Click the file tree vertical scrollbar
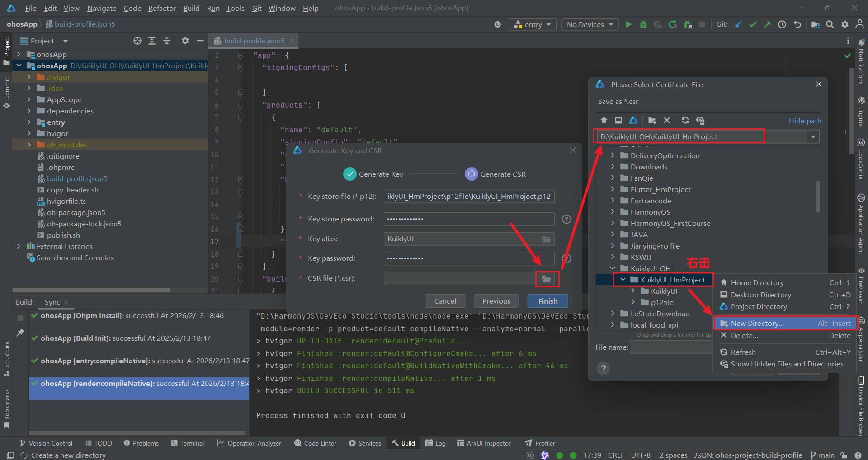The width and height of the screenshot is (868, 460). point(817,197)
